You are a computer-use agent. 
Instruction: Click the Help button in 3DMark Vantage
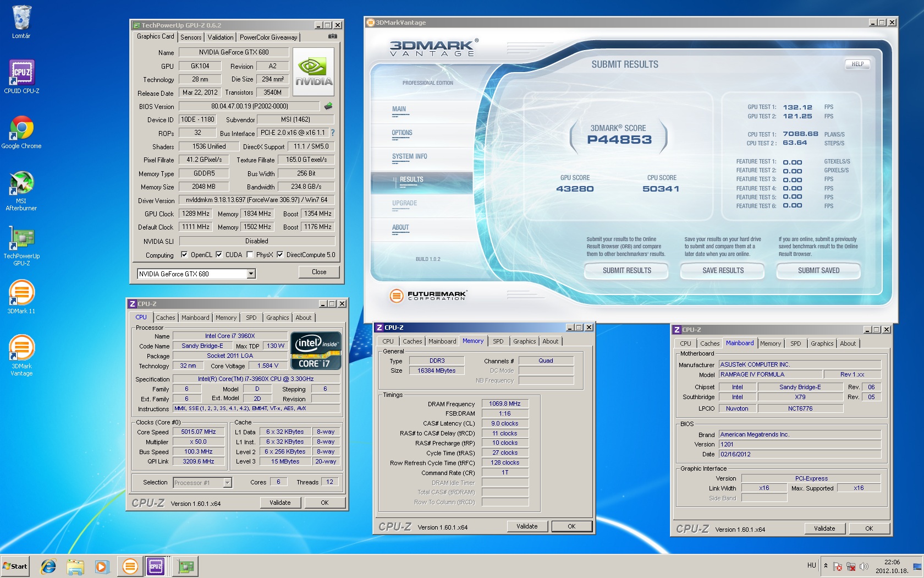pyautogui.click(x=857, y=64)
